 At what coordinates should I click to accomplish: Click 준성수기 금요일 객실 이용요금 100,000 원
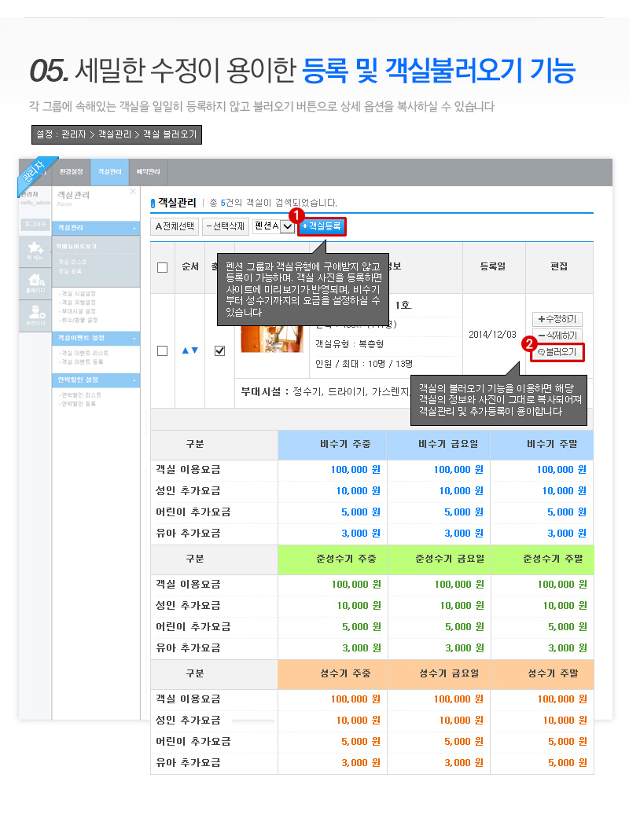pos(459,585)
